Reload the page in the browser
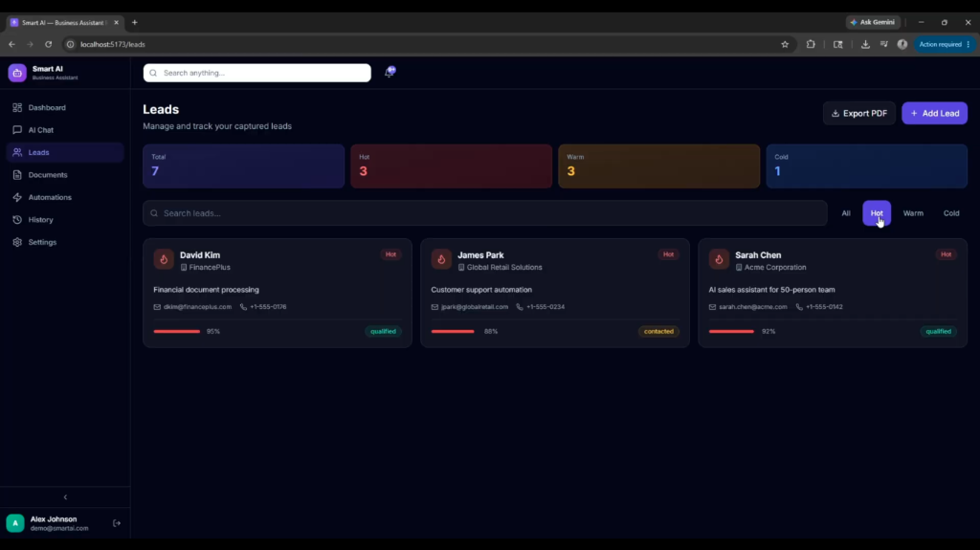The height and width of the screenshot is (550, 980). click(x=48, y=44)
